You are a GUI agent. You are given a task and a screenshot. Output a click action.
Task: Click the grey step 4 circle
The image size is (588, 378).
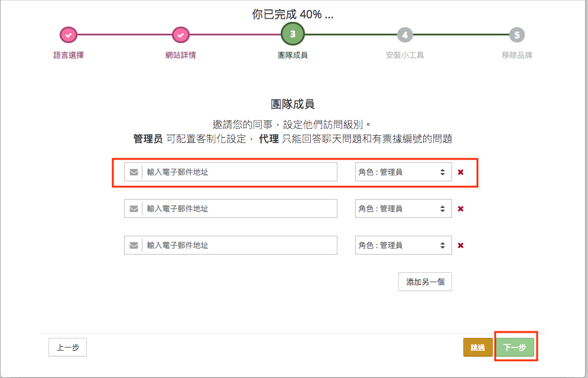pyautogui.click(x=405, y=35)
